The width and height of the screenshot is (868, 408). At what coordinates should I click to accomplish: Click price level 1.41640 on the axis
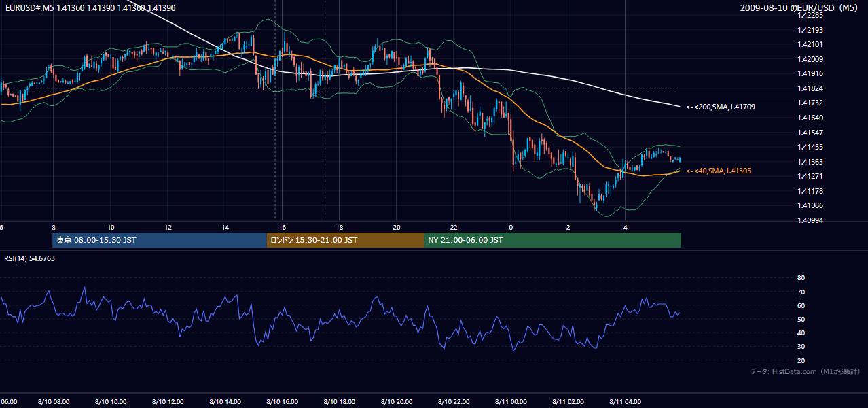click(811, 118)
